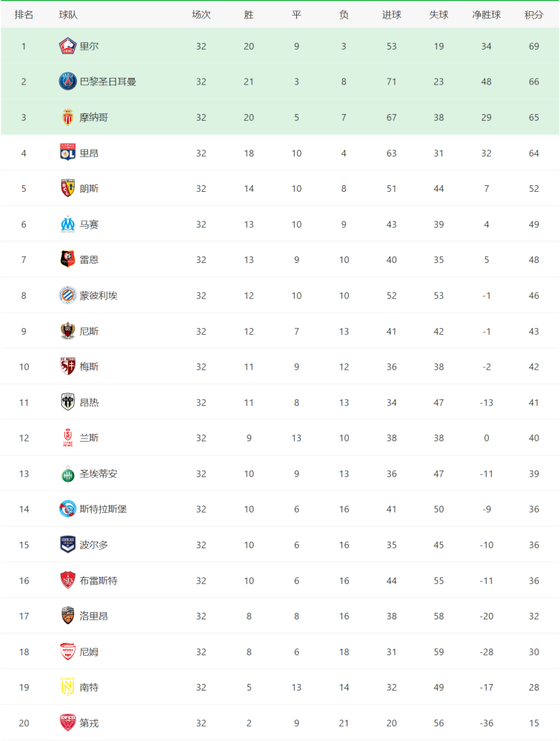Viewport: 560px width, 741px height.
Task: Select the Monaco (摩纳哥) team badge
Action: 67,117
